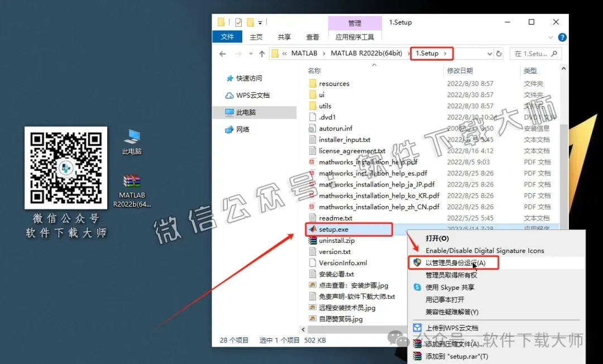Click the mathworks_installation_help_es.pdf PDF icon
This screenshot has width=603, height=364.
coord(313,174)
